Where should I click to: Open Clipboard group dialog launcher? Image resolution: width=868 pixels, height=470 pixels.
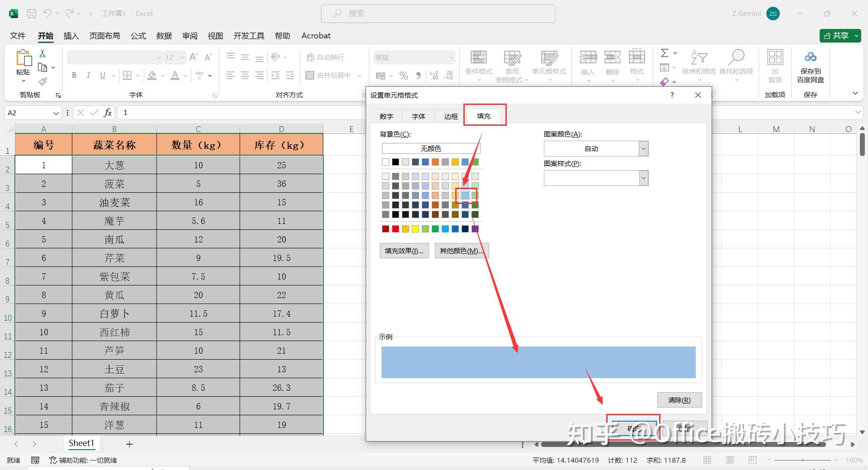[58, 95]
